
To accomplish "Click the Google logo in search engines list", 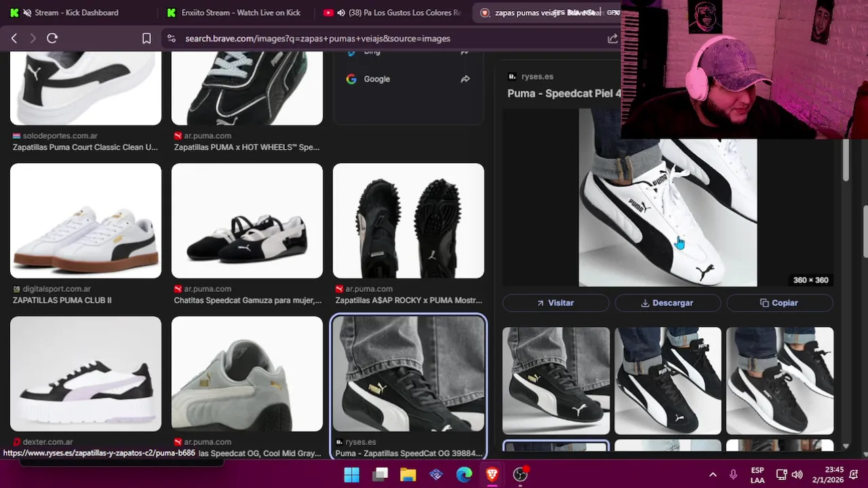I will pyautogui.click(x=351, y=79).
